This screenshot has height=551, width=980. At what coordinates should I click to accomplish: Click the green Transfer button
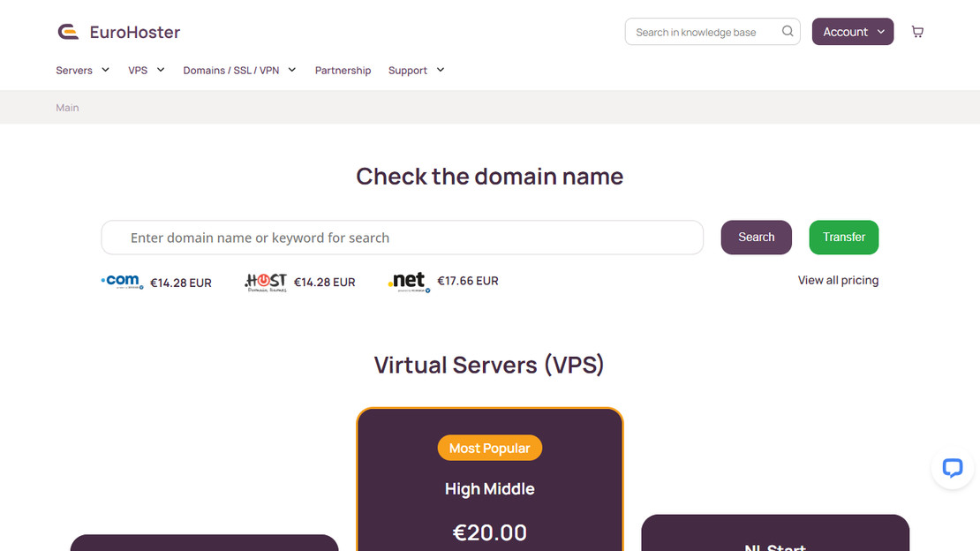(x=844, y=237)
